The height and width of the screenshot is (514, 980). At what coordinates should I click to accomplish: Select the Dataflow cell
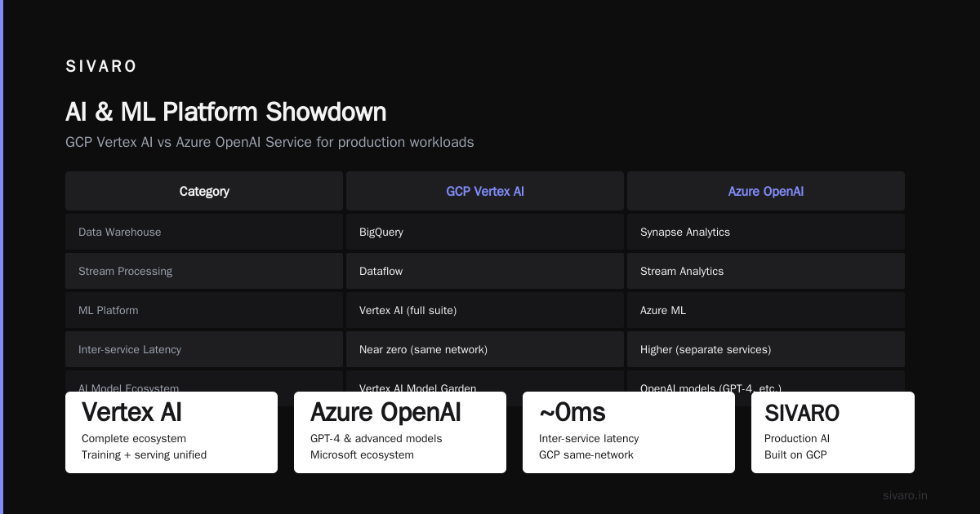point(485,271)
